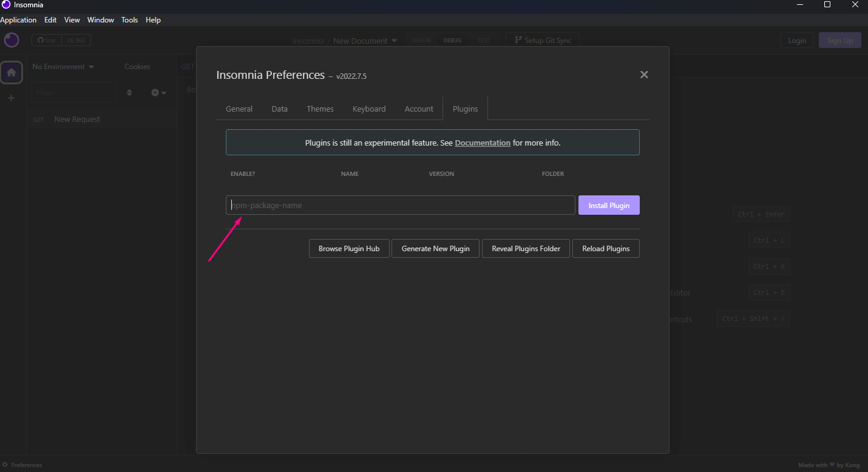Expand the New Document dropdown
The width and height of the screenshot is (868, 472).
[365, 41]
